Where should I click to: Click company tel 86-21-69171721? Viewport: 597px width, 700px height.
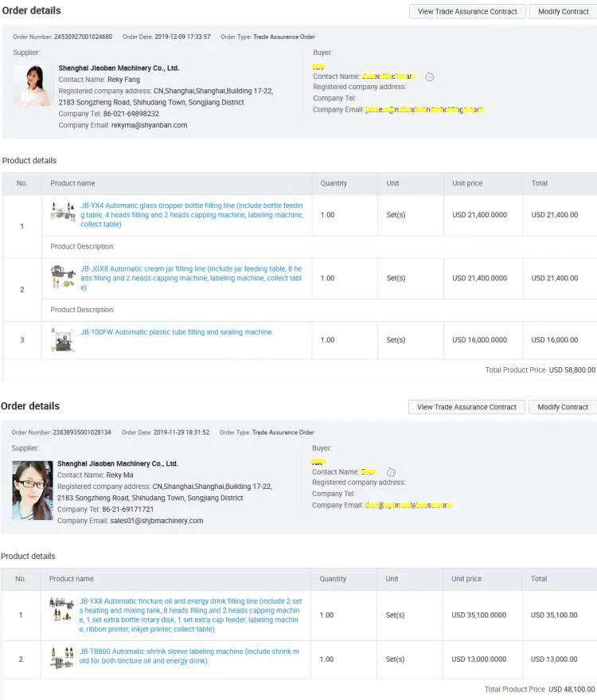pyautogui.click(x=127, y=510)
